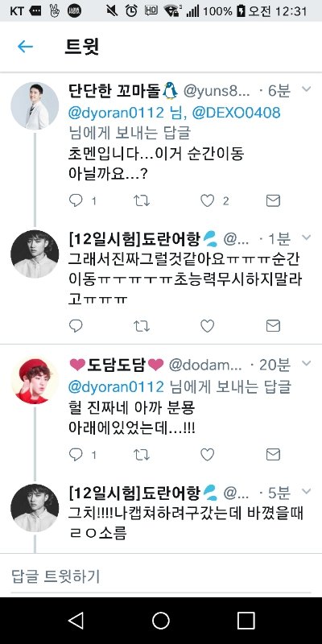Expand options chevron on 도담도담 tweet

(x=307, y=363)
